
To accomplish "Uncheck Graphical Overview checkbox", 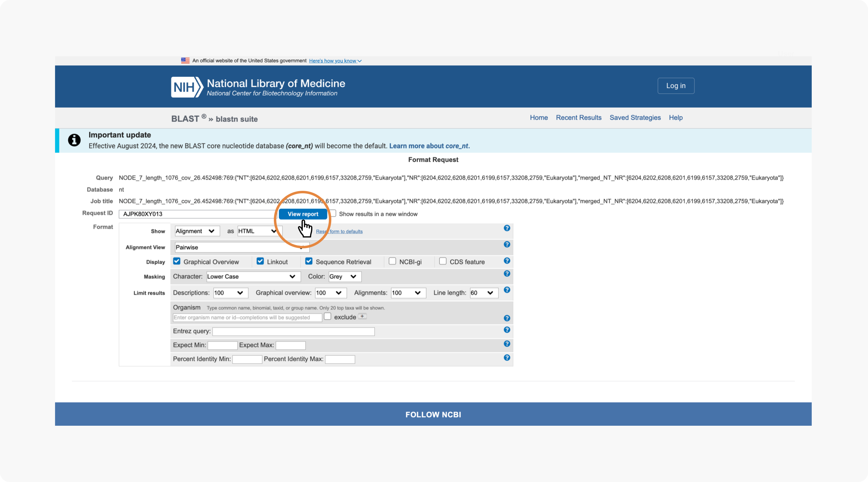I will coord(177,261).
